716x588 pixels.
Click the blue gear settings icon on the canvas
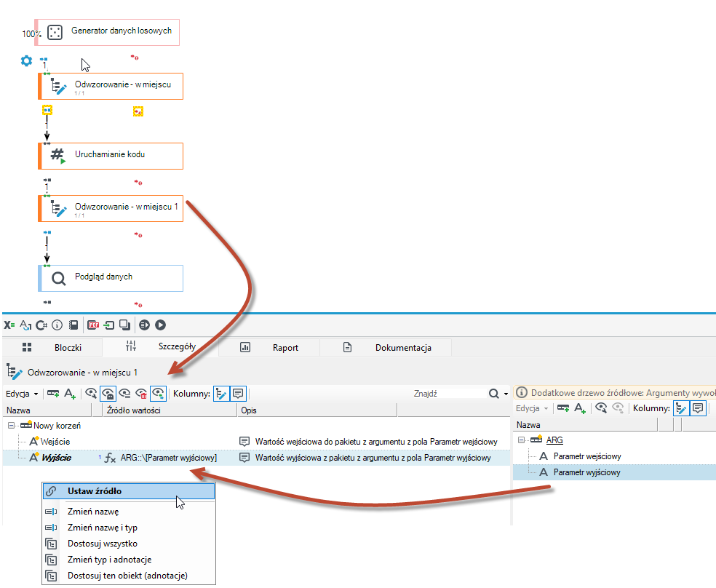point(26,60)
